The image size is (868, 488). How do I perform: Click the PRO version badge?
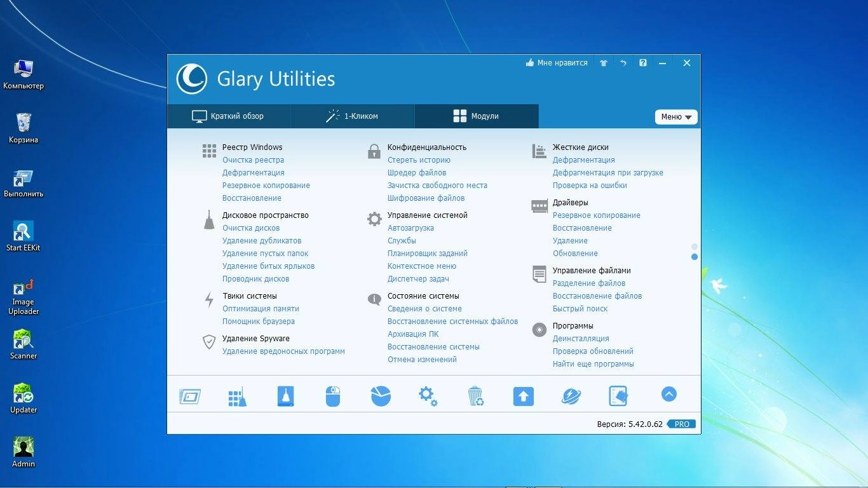(681, 424)
